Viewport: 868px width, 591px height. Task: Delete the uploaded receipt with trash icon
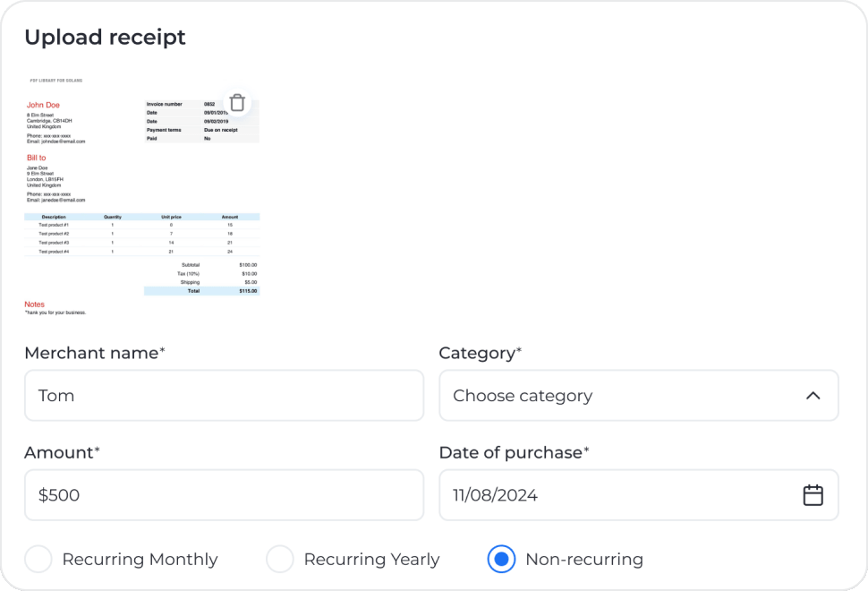click(237, 103)
